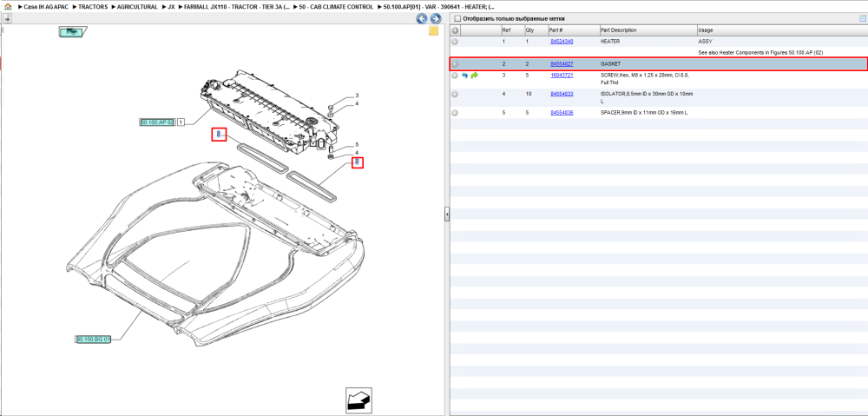The height and width of the screenshot is (416, 868).
Task: Click the orientation arrow icon below diagram
Action: (358, 400)
